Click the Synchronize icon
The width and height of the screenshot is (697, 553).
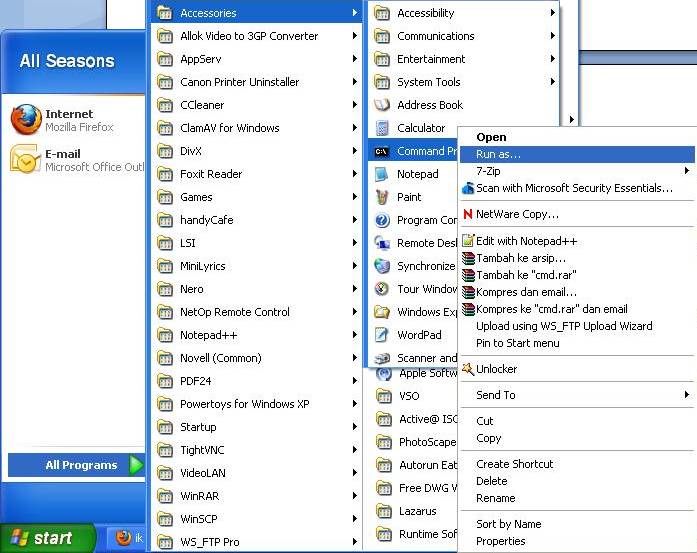click(x=382, y=266)
